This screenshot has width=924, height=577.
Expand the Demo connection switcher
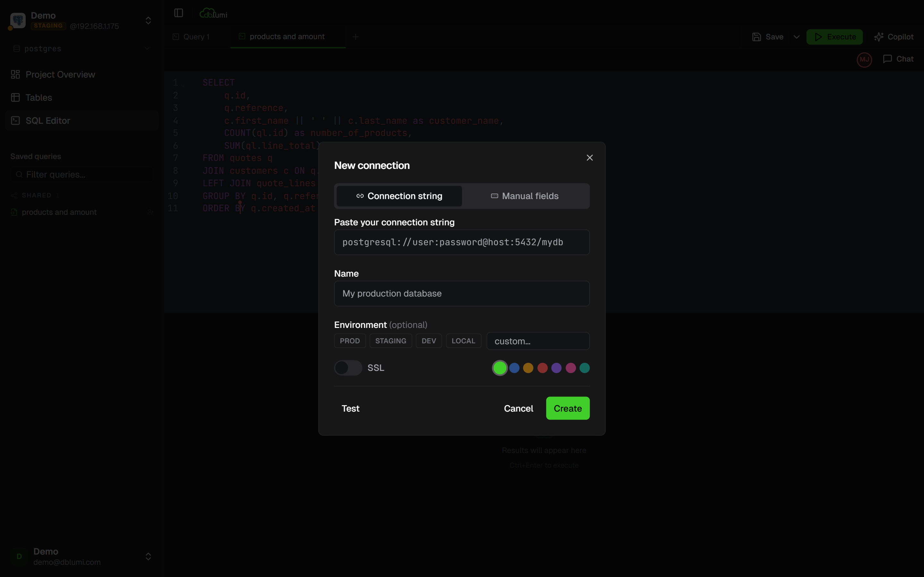(x=148, y=21)
